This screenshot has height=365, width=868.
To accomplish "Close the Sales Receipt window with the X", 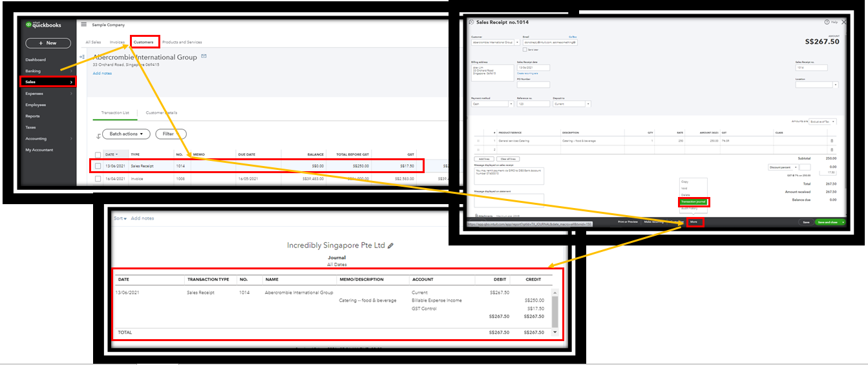I will coord(843,22).
